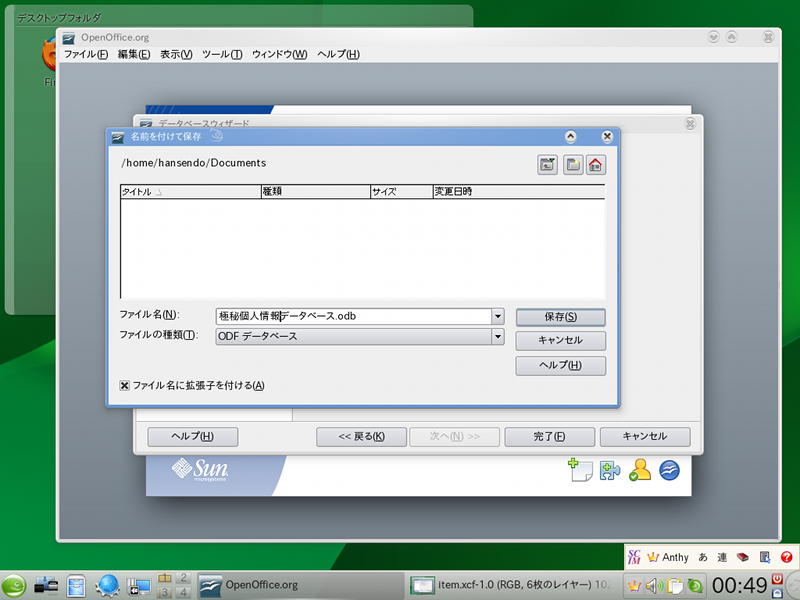Open the ファイル(F) menu

pos(85,54)
